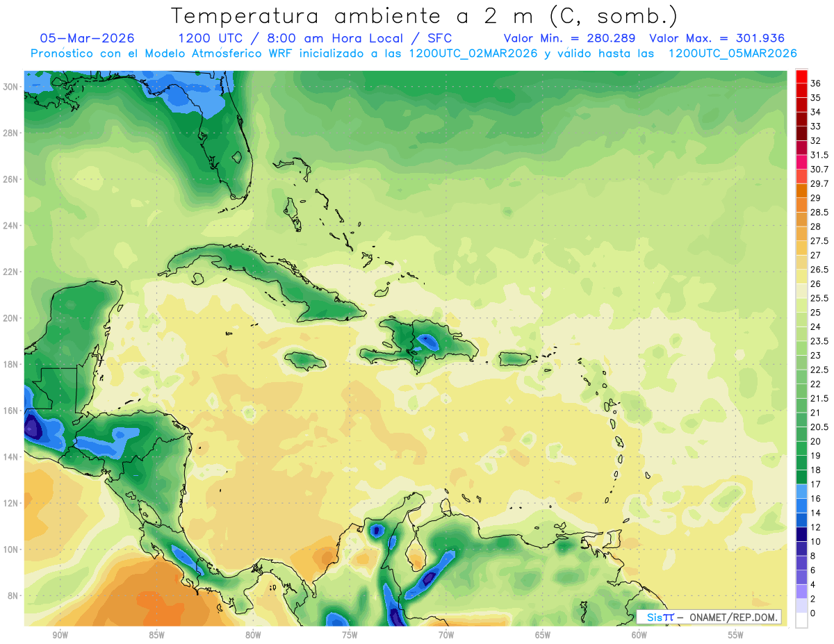834x644 pixels.
Task: Click the bright red swatch above legend value 36
Action: tap(801, 76)
